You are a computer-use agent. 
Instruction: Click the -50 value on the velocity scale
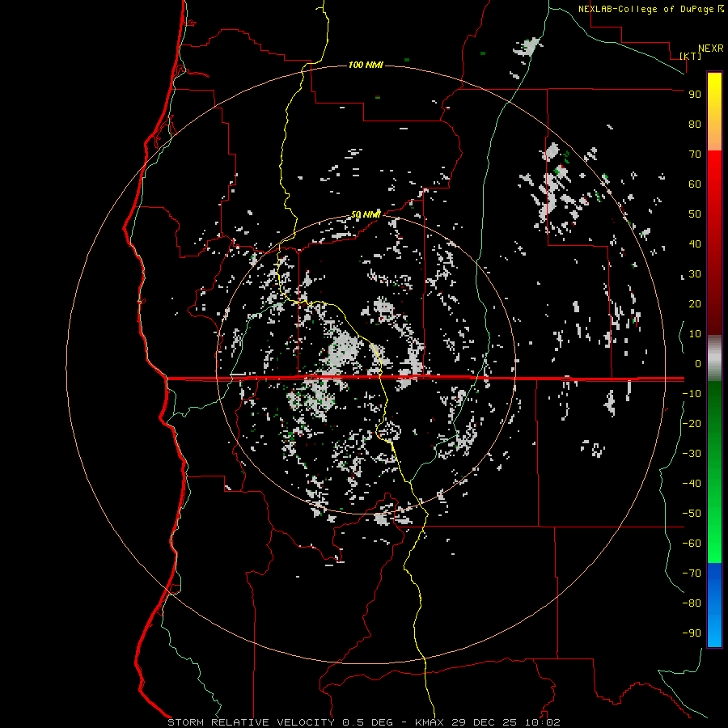coord(692,514)
